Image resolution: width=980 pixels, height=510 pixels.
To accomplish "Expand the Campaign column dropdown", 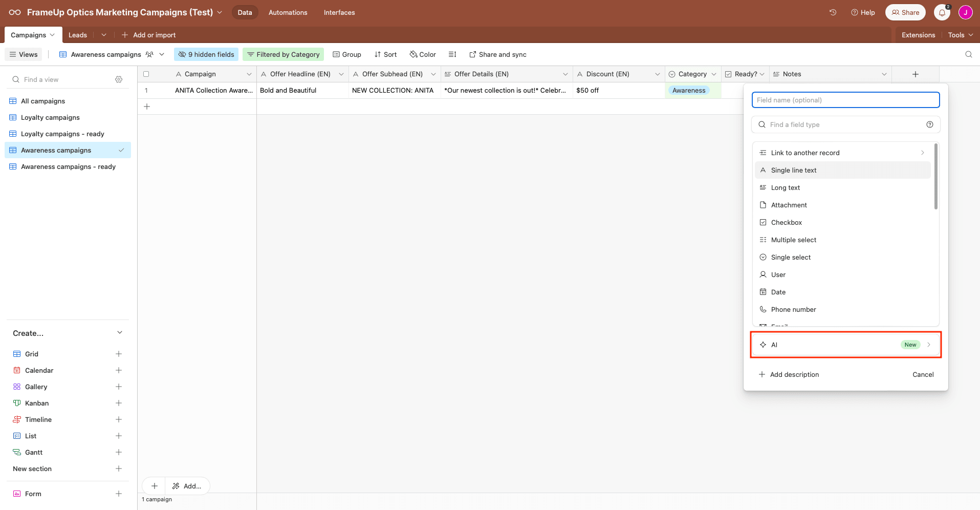I will 249,74.
